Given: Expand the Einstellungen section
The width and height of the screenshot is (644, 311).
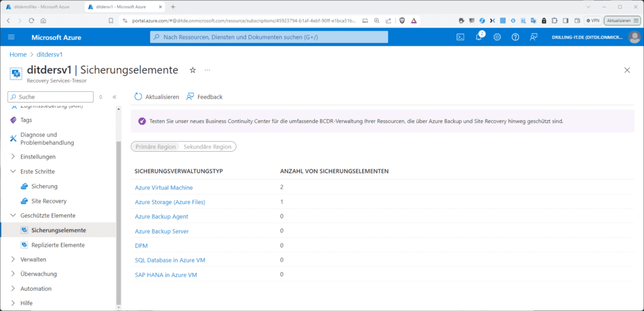Looking at the screenshot, I should [x=13, y=157].
